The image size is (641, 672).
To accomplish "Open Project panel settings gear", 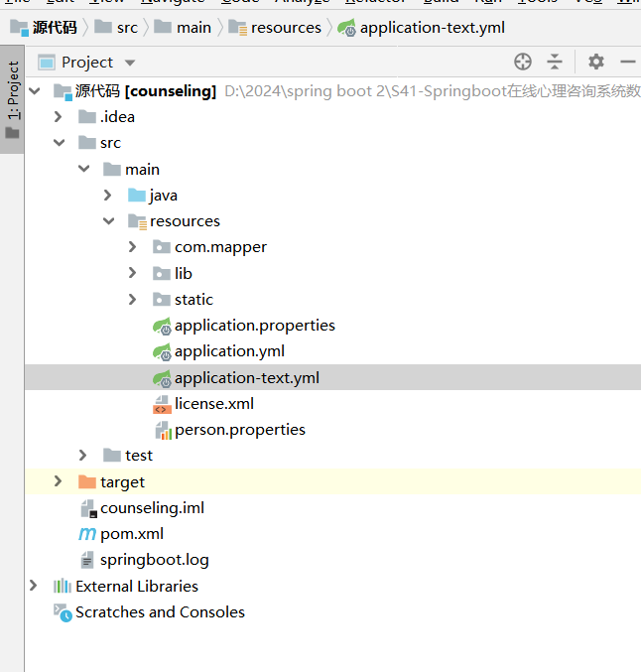I will (595, 62).
